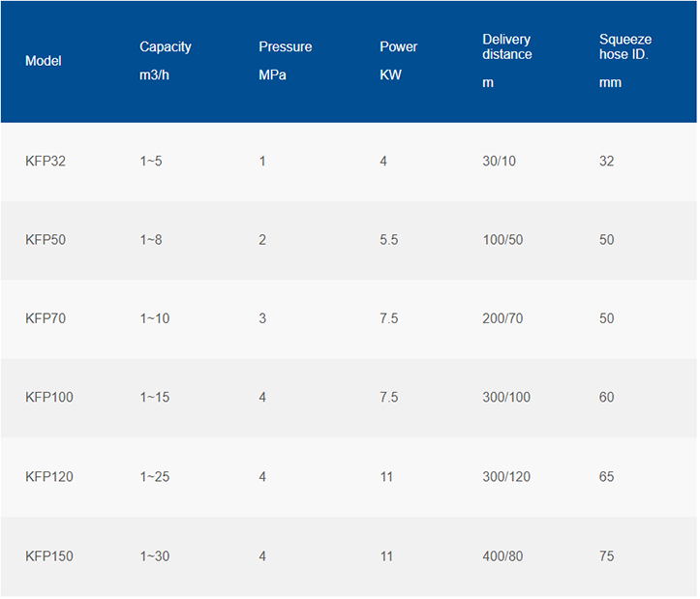This screenshot has height=599, width=700.
Task: Select the 100/50 delivery distance cell
Action: (502, 240)
